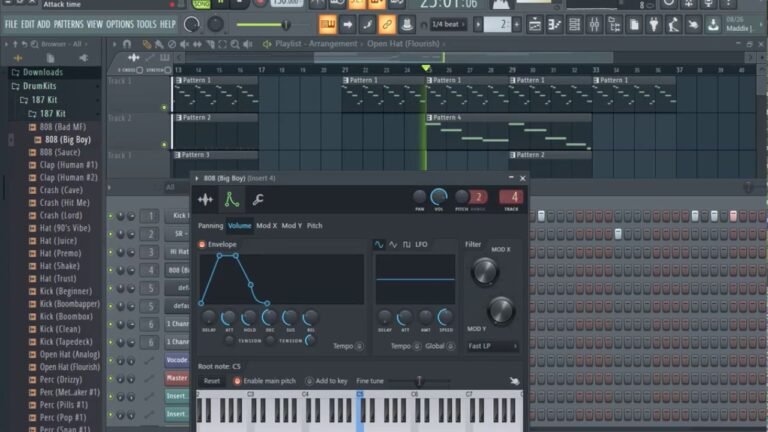Screen dimensions: 768x432
Task: Open the envelope/instrument settings tab icon
Action: 231,199
